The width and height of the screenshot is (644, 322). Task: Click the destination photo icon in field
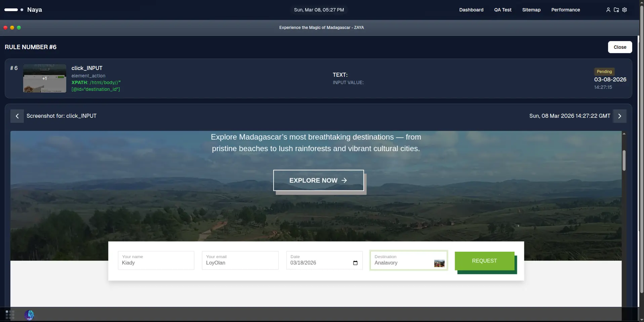tap(439, 263)
